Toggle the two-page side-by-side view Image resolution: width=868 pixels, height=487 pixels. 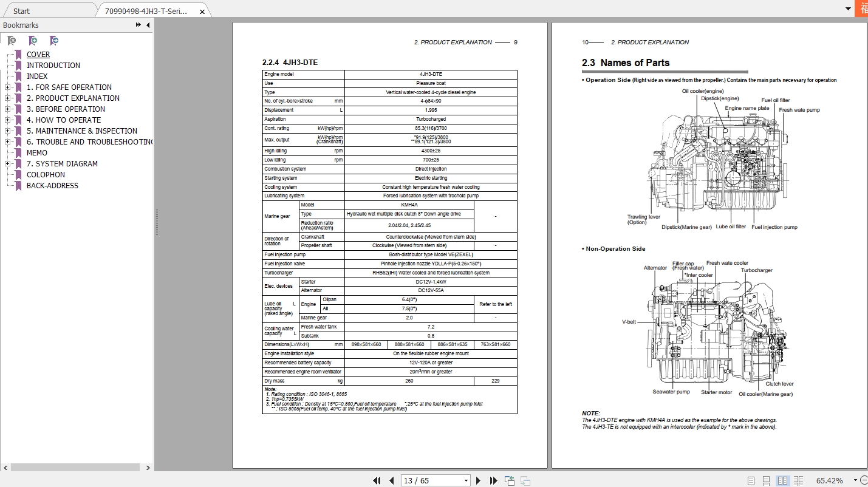pyautogui.click(x=782, y=480)
